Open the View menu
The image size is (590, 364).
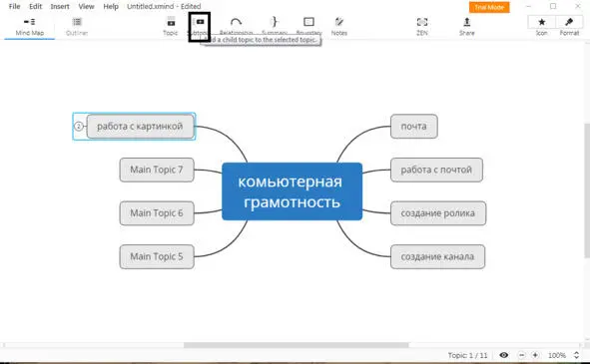pyautogui.click(x=86, y=6)
